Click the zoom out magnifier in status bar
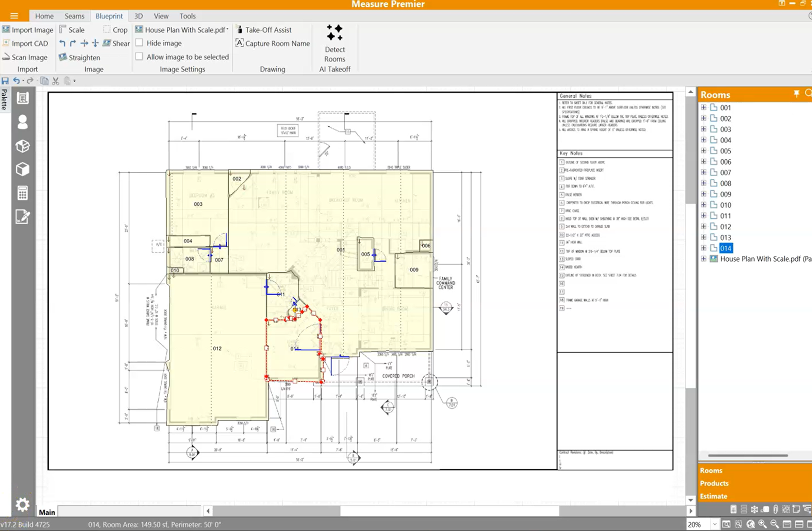The width and height of the screenshot is (812, 531). tap(774, 524)
